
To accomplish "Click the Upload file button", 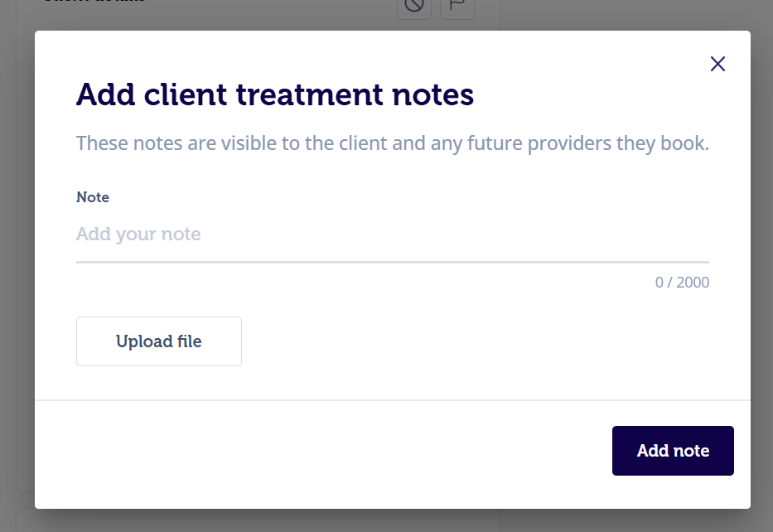I will tap(159, 341).
